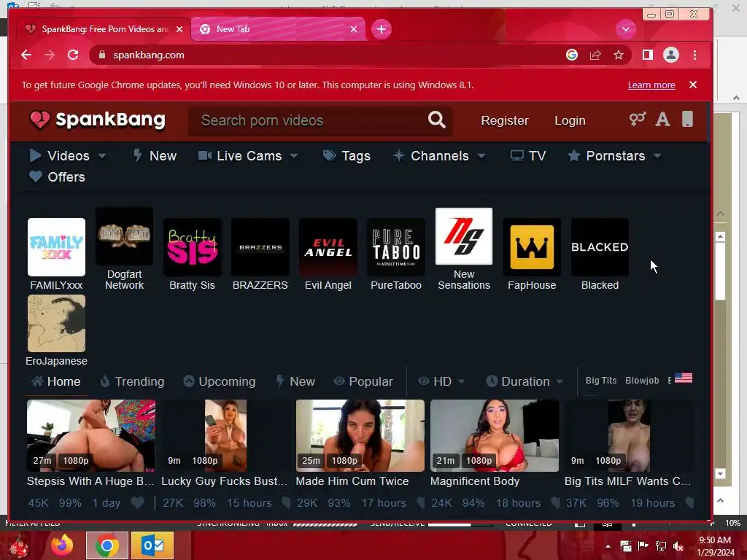Open the Chrome side panel icon

coord(648,55)
